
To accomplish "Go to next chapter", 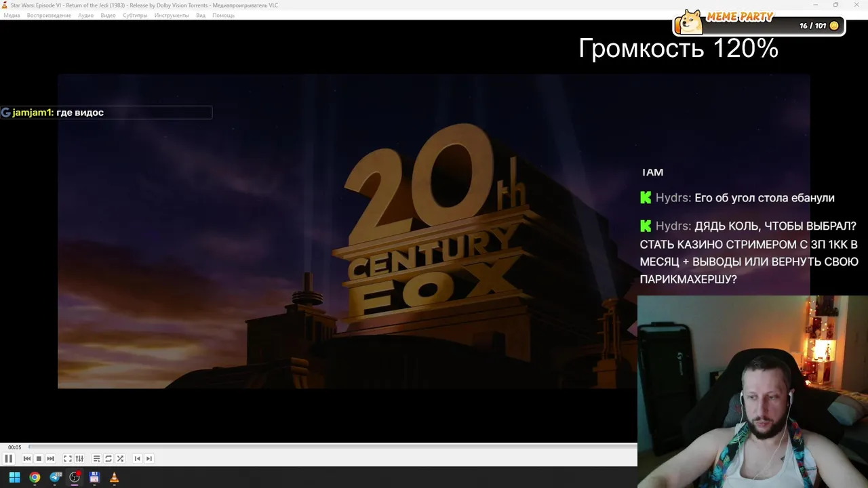I will point(149,459).
